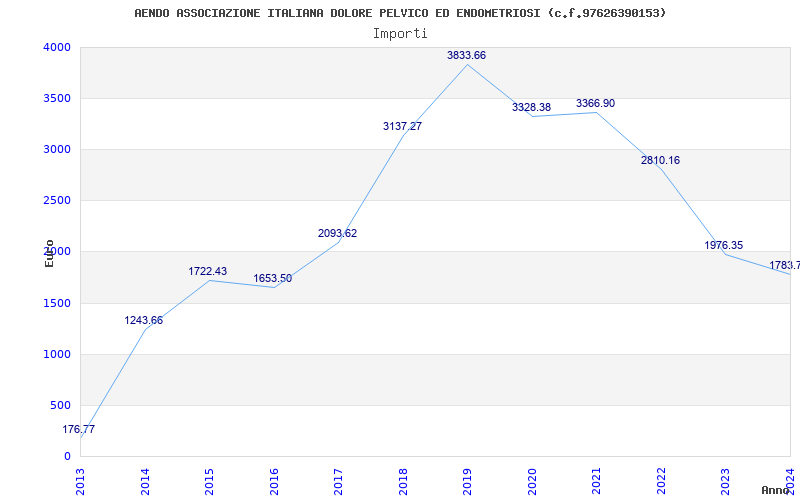Click the Importi chart subtitle

(400, 34)
